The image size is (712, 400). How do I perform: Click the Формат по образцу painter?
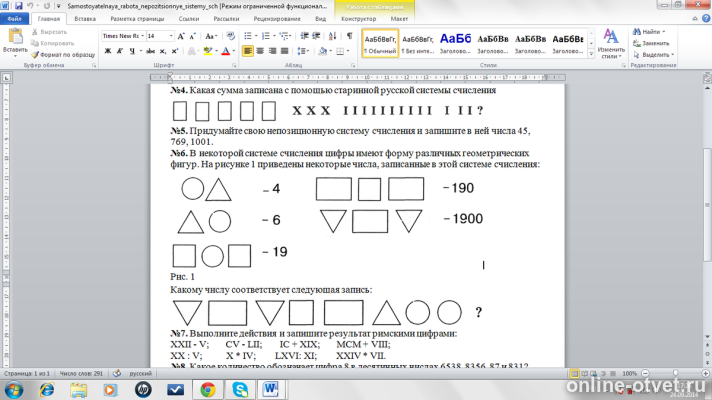(63, 54)
